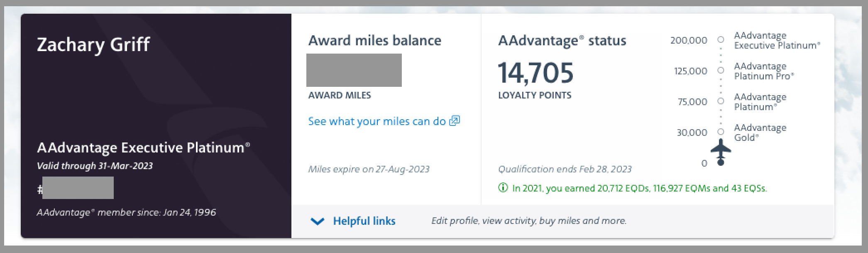Expand Helpful links with the chevron arrow

(318, 221)
